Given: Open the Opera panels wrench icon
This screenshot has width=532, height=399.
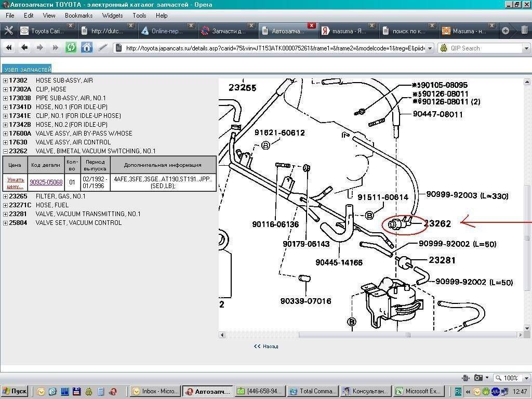Looking at the screenshot, I should click(x=8, y=31).
